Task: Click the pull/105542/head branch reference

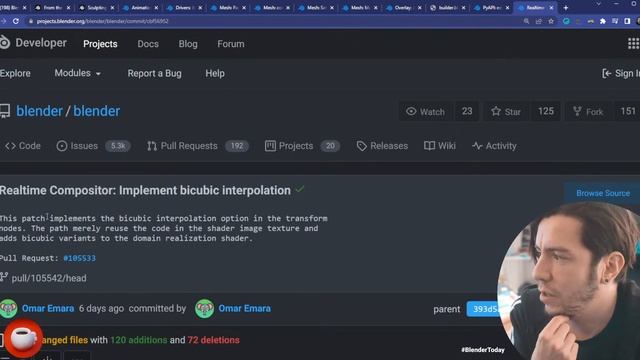Action: tap(49, 278)
